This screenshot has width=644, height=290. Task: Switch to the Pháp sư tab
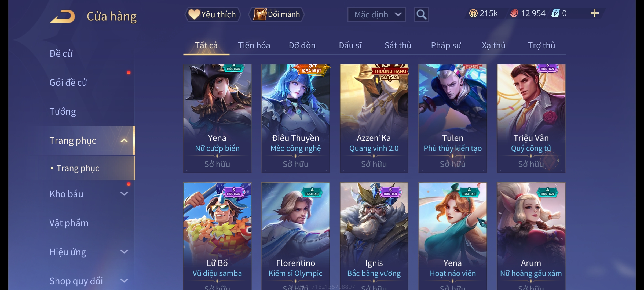point(446,45)
